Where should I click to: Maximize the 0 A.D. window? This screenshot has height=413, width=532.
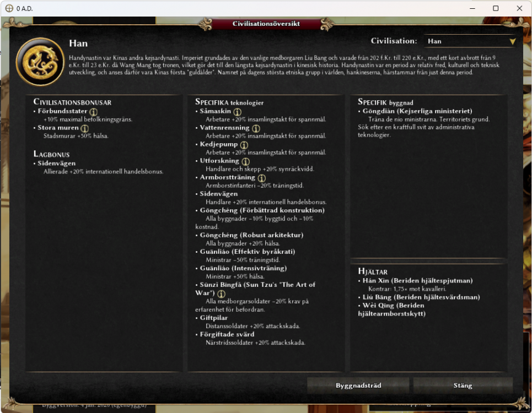(x=496, y=8)
